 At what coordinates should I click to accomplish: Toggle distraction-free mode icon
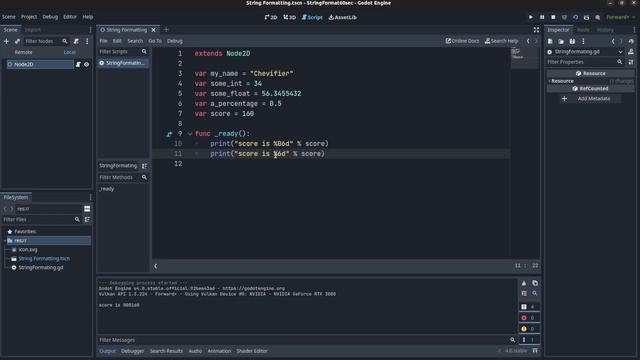[x=536, y=30]
